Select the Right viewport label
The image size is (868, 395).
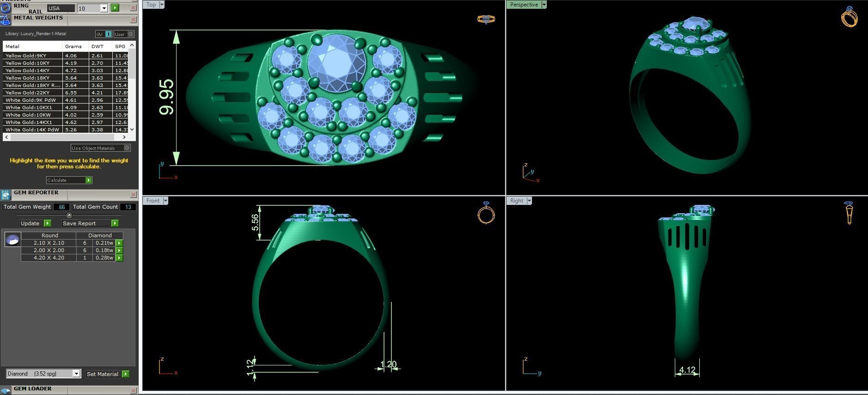tap(517, 200)
